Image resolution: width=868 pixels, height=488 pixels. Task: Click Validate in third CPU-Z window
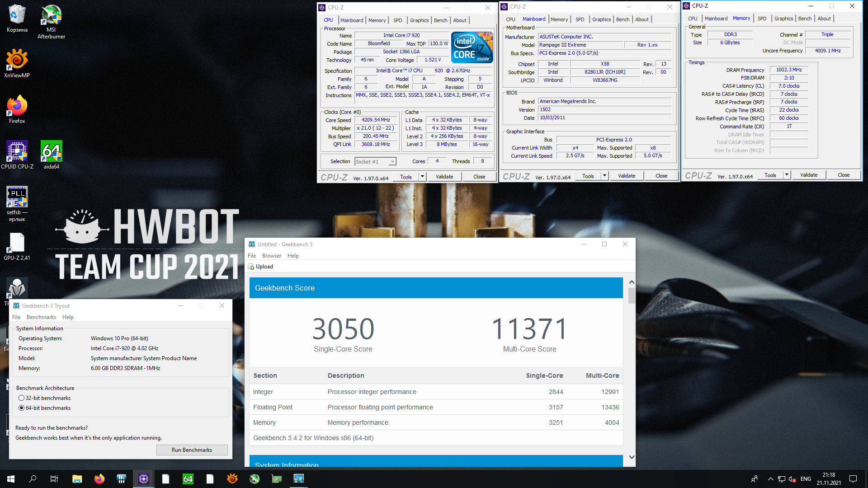809,175
